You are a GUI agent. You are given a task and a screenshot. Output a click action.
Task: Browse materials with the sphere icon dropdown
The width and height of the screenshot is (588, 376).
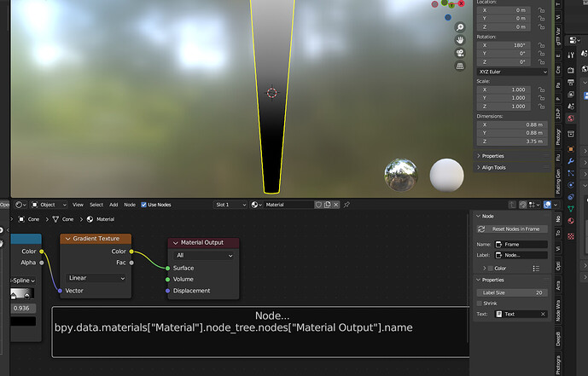tap(256, 205)
